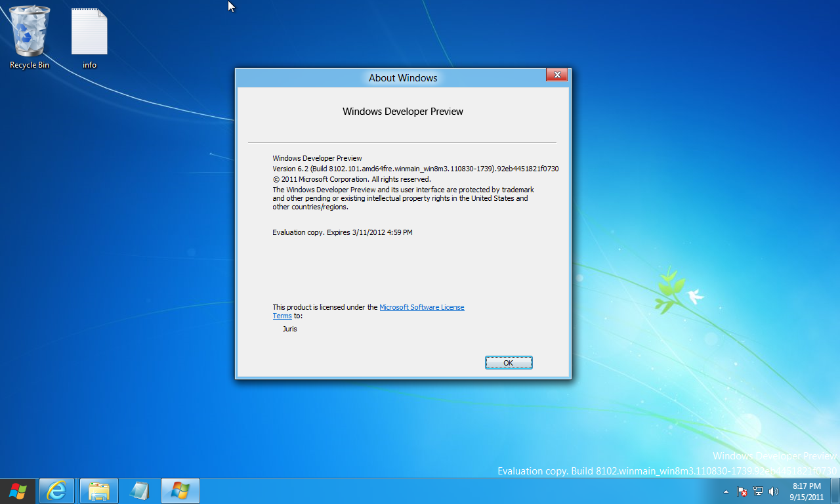Open the volume speaker tray icon
Image resolution: width=840 pixels, height=504 pixels.
tap(774, 491)
